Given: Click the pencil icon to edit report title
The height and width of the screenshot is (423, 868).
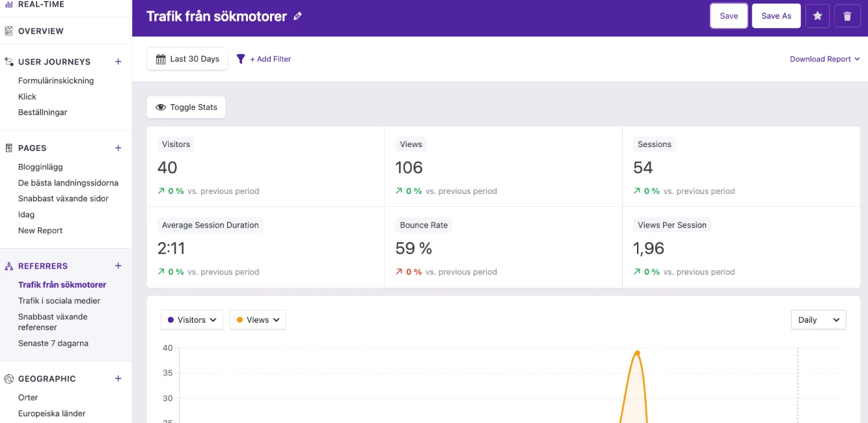Looking at the screenshot, I should coord(298,16).
